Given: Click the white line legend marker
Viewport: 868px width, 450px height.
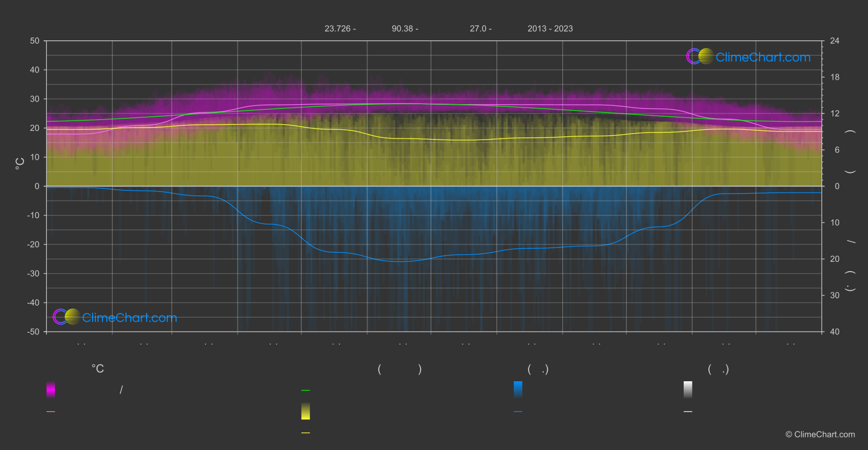Looking at the screenshot, I should click(688, 412).
